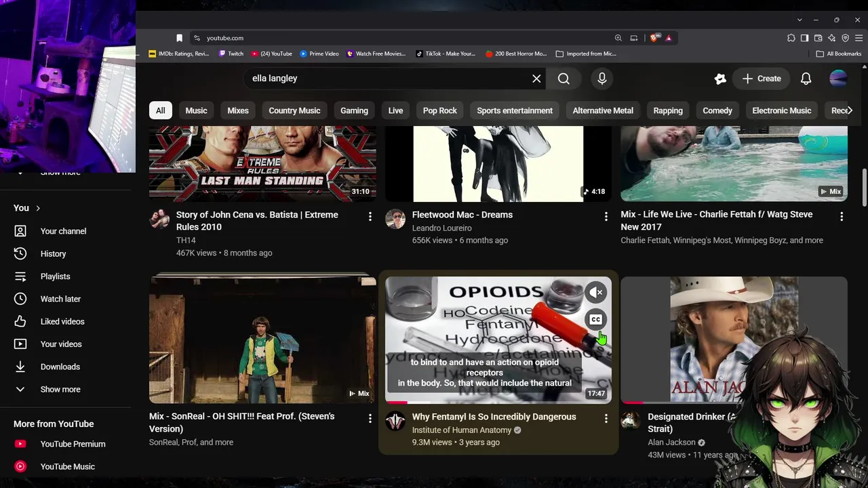868x488 pixels.
Task: Expand the 'You' section
Action: [27, 208]
